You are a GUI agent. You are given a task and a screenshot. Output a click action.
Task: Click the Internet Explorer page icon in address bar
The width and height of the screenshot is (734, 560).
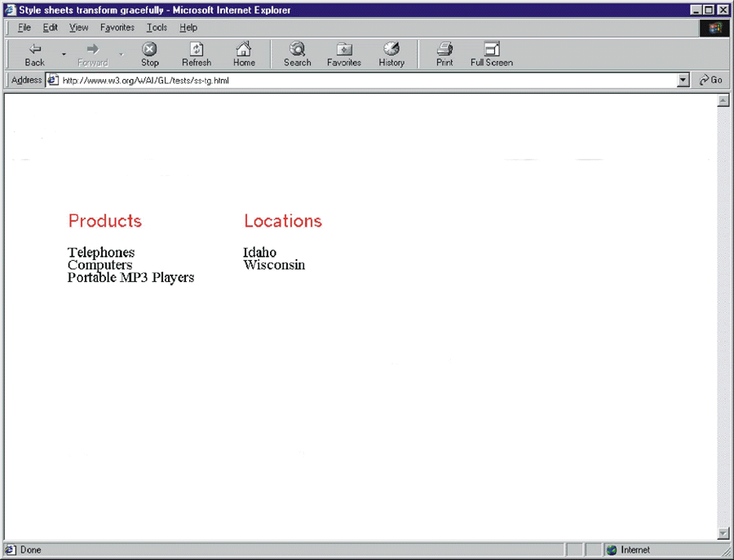click(53, 80)
